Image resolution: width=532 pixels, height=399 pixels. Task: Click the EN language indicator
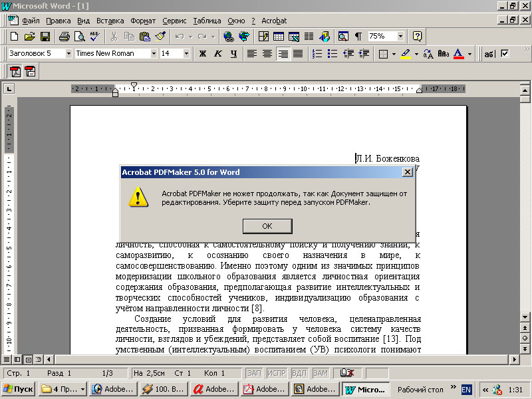tap(466, 390)
